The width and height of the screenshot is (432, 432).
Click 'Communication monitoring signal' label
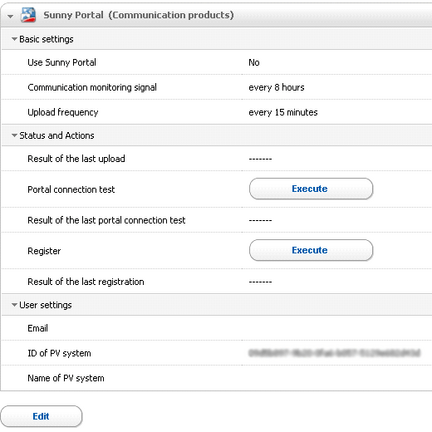click(x=92, y=88)
